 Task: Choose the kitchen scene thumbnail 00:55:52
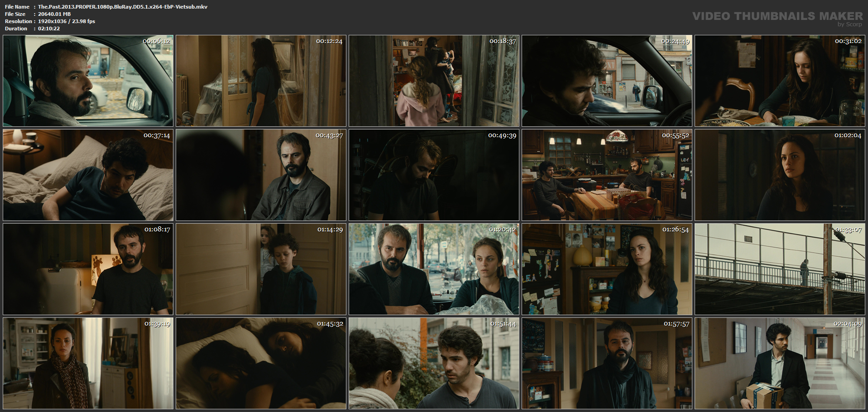(x=607, y=175)
